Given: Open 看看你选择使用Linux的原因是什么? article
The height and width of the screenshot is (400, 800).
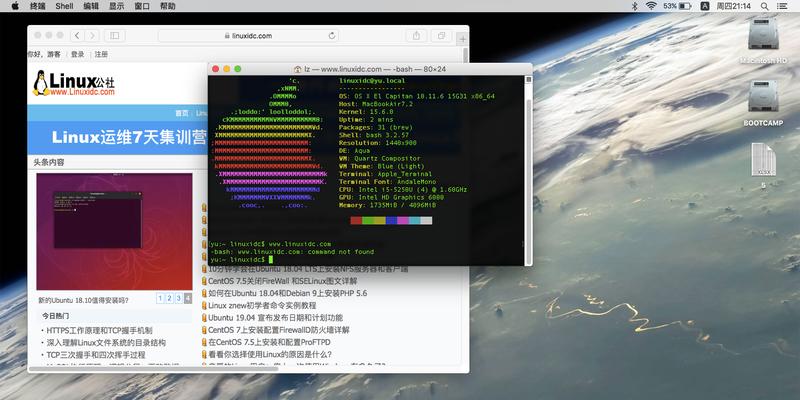Looking at the screenshot, I should click(270, 355).
